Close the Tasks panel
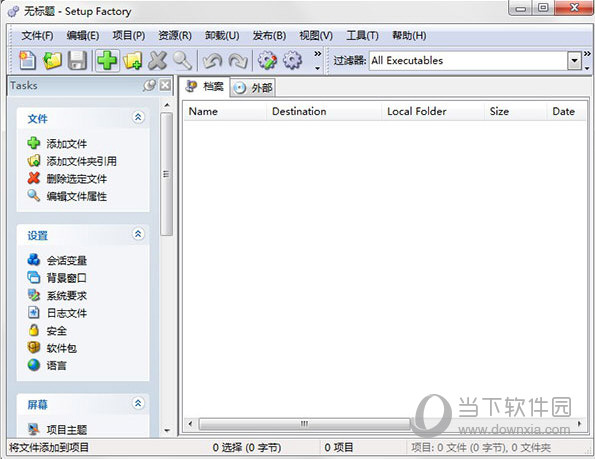This screenshot has height=459, width=595. pyautogui.click(x=165, y=85)
